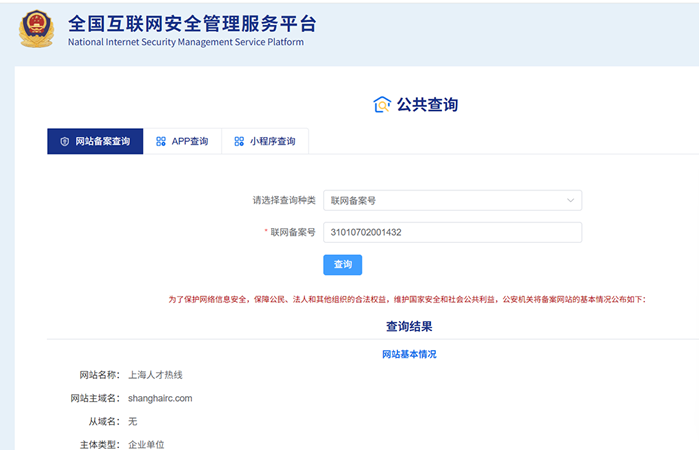Click the 查询结果 heading
The height and width of the screenshot is (450, 699).
click(409, 326)
